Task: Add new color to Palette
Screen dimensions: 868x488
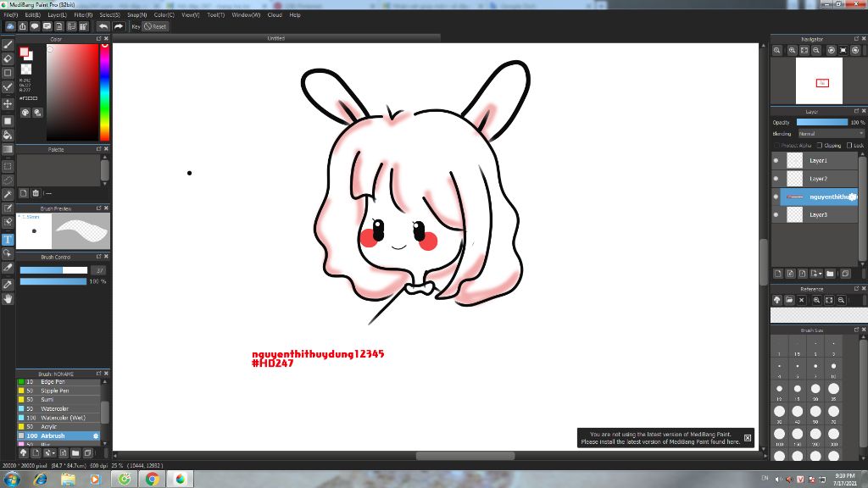Action: (x=23, y=193)
